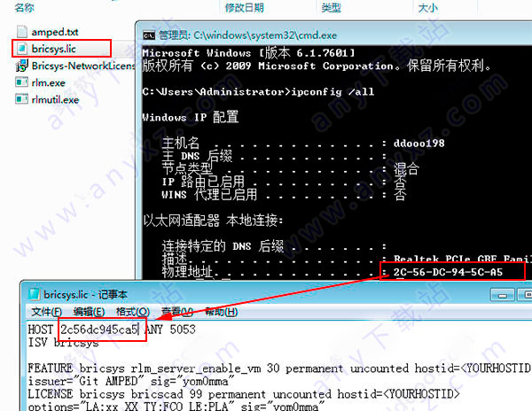532x411 pixels.
Task: Click the Bricsys-NetworkLicense installer icon
Action: click(x=21, y=66)
